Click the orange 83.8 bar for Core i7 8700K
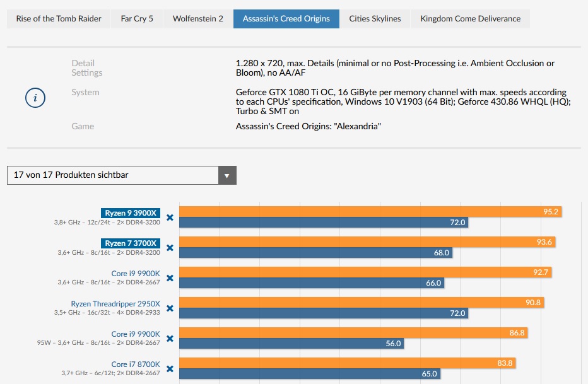The width and height of the screenshot is (588, 384). point(347,363)
